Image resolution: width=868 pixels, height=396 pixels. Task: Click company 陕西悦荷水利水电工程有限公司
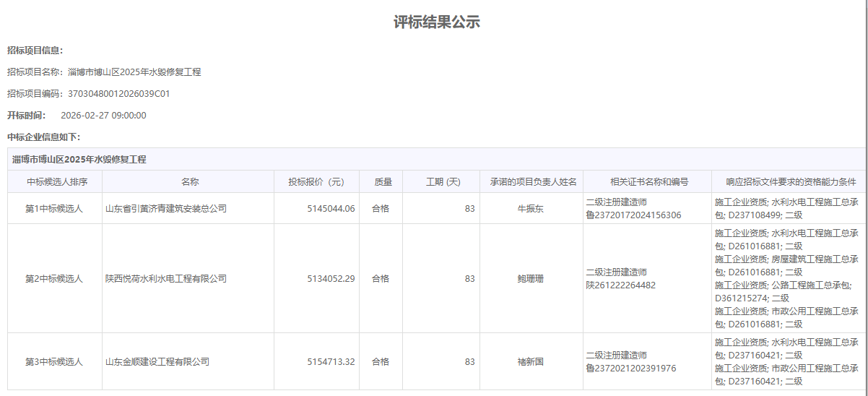(166, 279)
